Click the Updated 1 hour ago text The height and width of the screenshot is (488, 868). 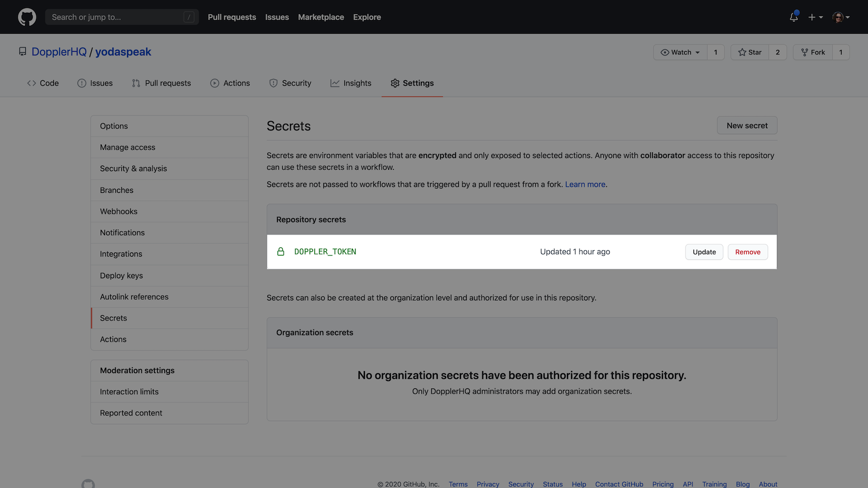click(575, 252)
